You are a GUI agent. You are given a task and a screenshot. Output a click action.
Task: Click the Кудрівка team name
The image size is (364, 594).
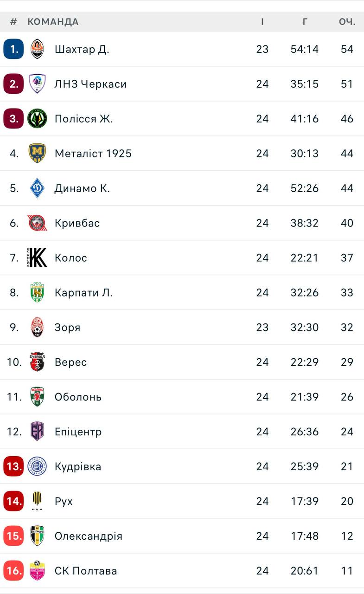(78, 467)
